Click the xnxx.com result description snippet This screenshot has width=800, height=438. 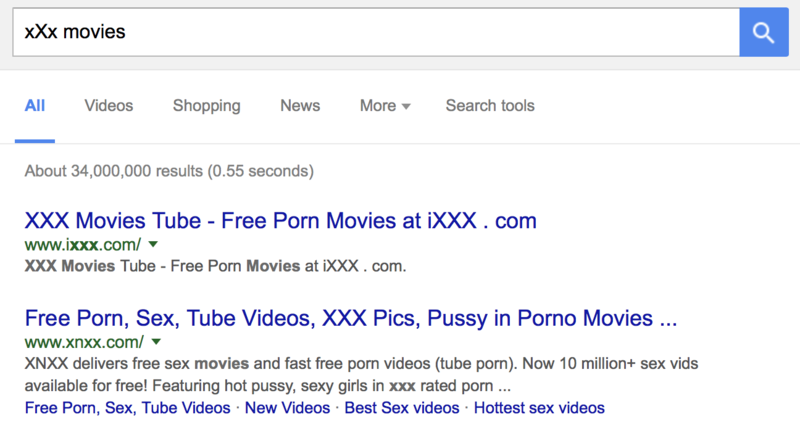click(361, 375)
